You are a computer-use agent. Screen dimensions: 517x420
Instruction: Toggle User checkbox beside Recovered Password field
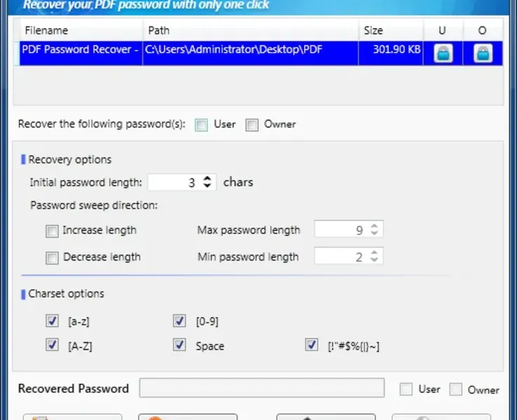pos(406,389)
